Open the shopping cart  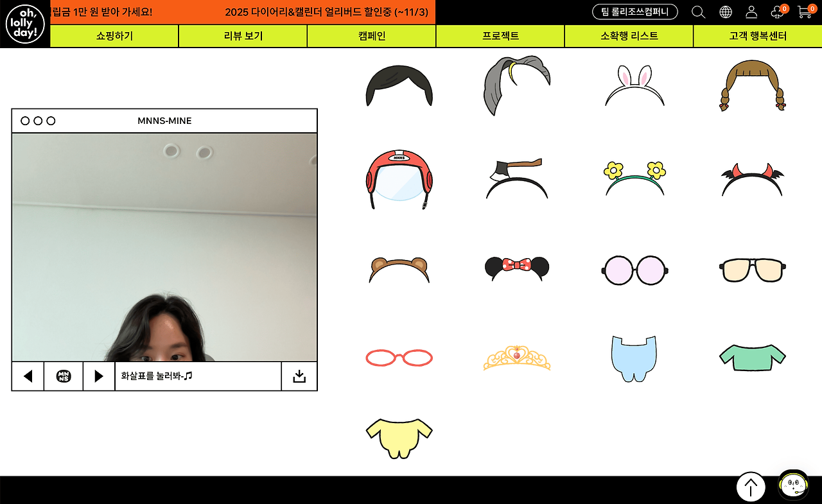805,12
